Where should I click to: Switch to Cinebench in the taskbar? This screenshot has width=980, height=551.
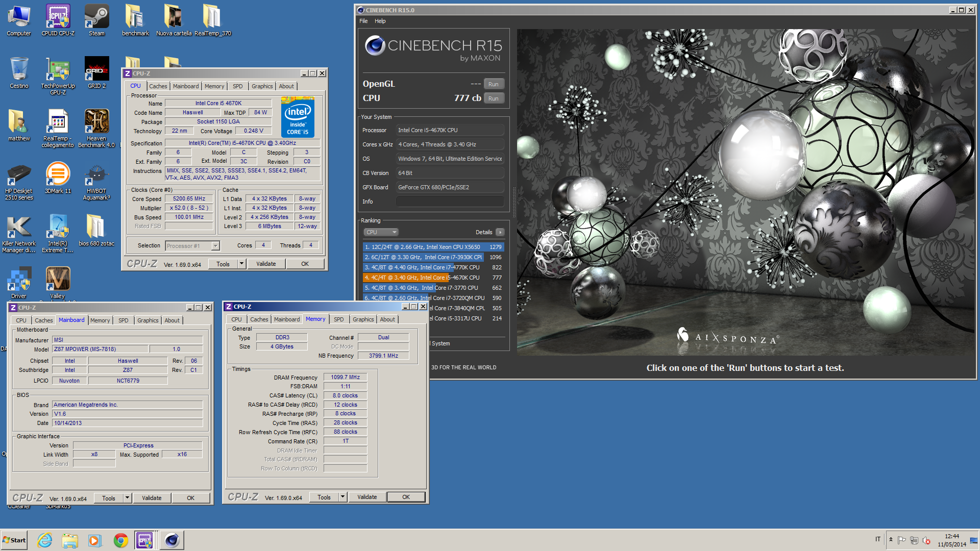click(171, 540)
